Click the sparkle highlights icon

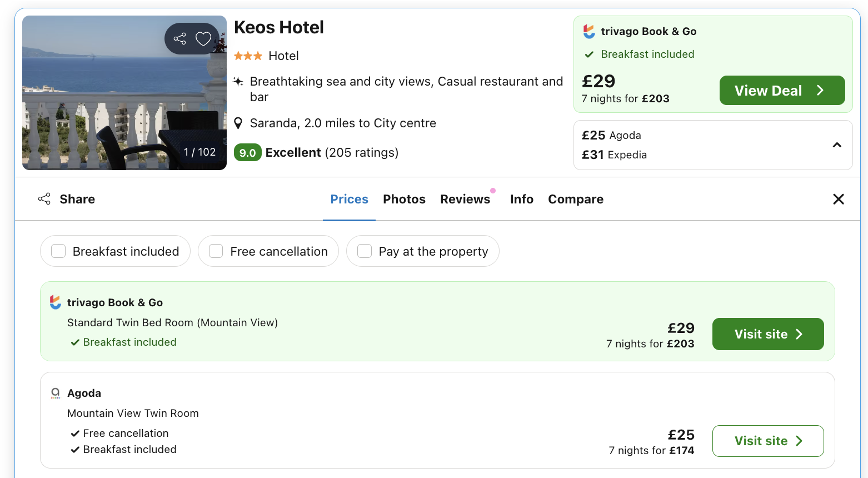click(238, 82)
